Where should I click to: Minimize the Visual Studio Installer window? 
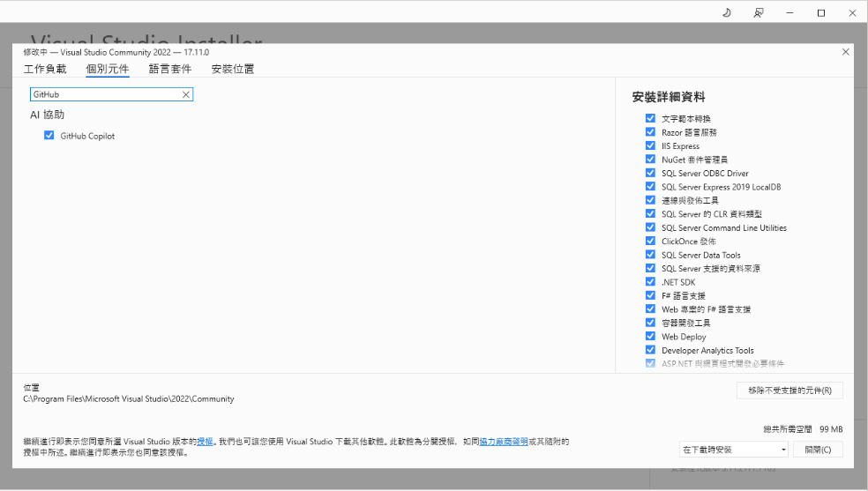pos(790,12)
